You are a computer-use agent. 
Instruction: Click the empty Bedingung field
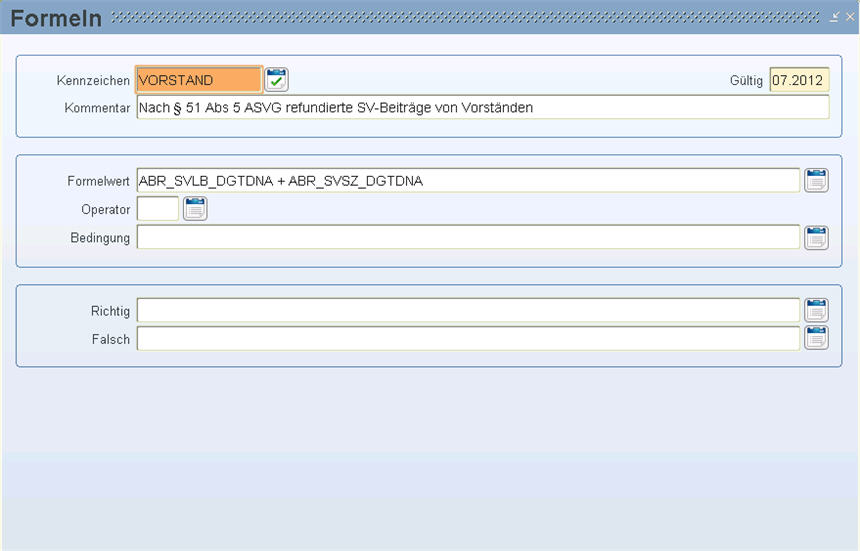pos(468,237)
